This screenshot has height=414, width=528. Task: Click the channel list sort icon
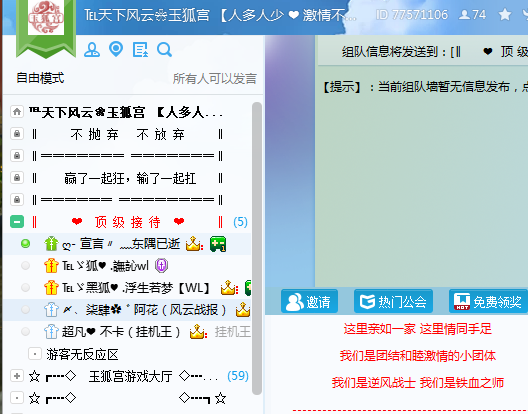[x=140, y=50]
